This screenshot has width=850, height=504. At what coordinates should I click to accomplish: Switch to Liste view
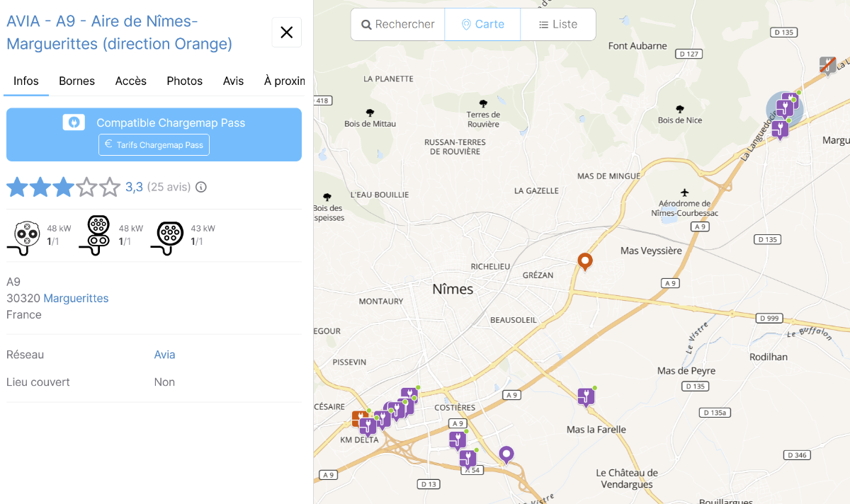click(558, 24)
